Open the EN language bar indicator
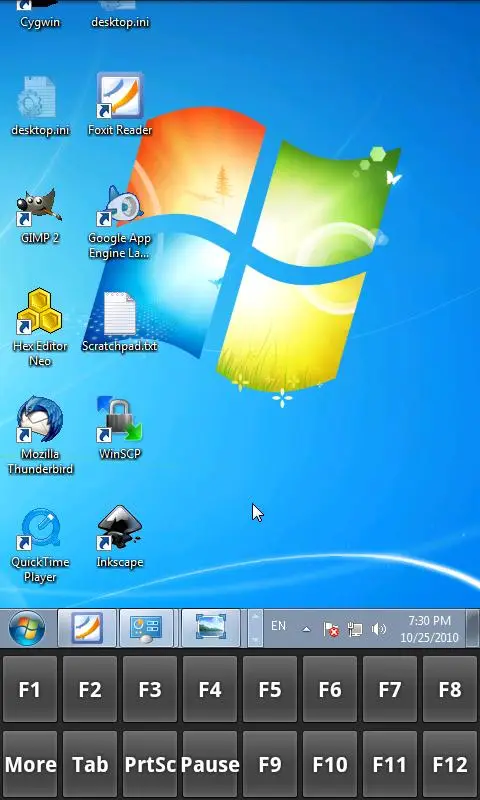The image size is (480, 800). point(279,626)
